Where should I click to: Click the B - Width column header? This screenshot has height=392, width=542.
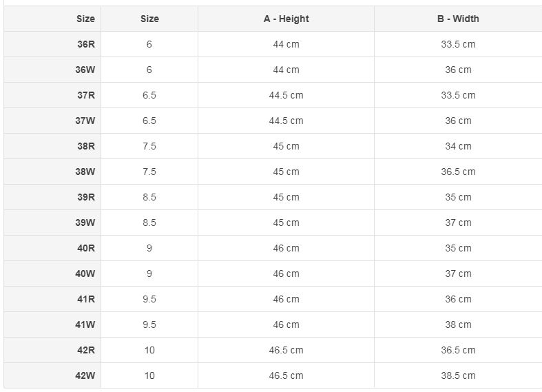tap(458, 19)
